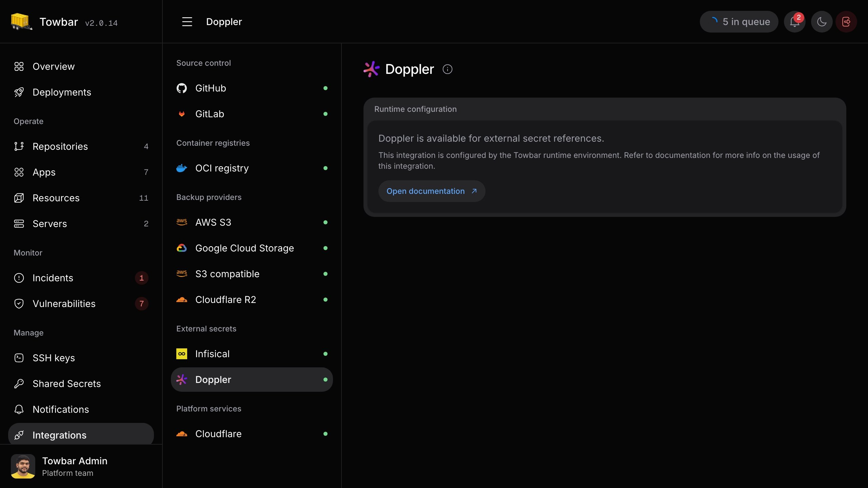Click the Deployments rocket icon
868x488 pixels.
(19, 92)
